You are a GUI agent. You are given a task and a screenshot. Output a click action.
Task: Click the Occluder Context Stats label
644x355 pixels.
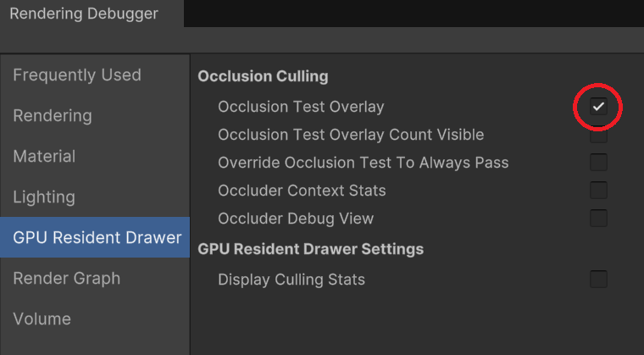coord(302,191)
